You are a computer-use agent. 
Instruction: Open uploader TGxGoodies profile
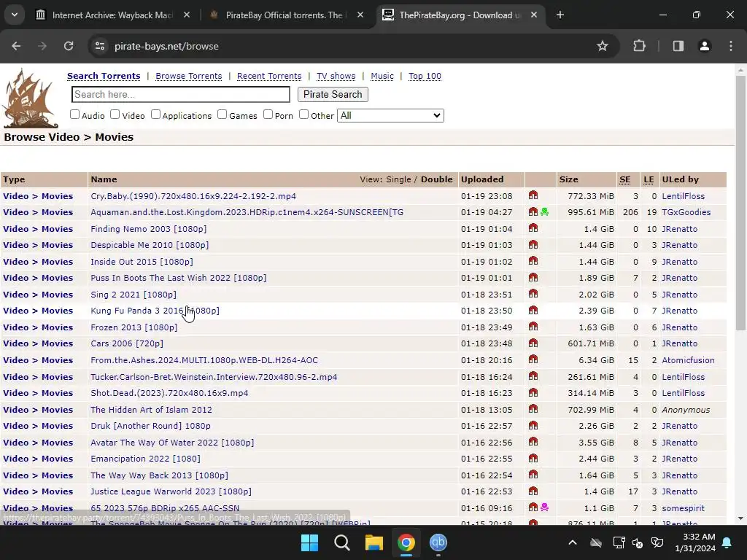pos(686,212)
